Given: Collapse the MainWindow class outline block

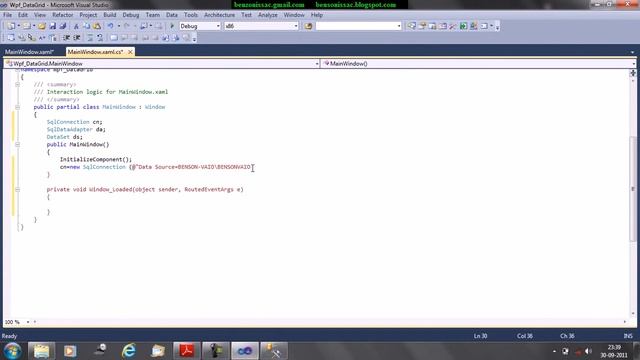Looking at the screenshot, I should point(18,107).
